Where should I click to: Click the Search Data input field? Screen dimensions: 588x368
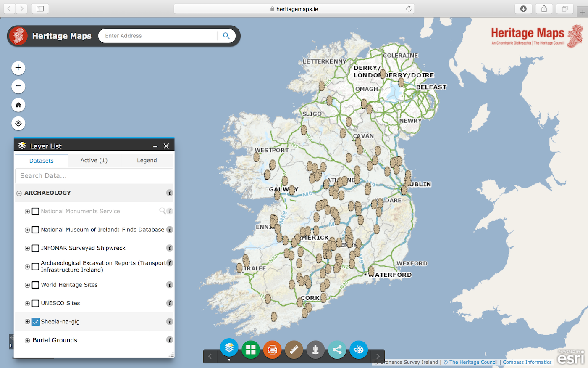click(x=94, y=176)
